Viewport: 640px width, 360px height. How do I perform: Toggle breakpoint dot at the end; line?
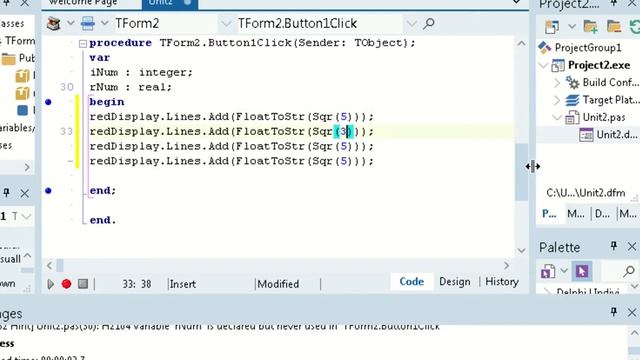click(x=48, y=191)
